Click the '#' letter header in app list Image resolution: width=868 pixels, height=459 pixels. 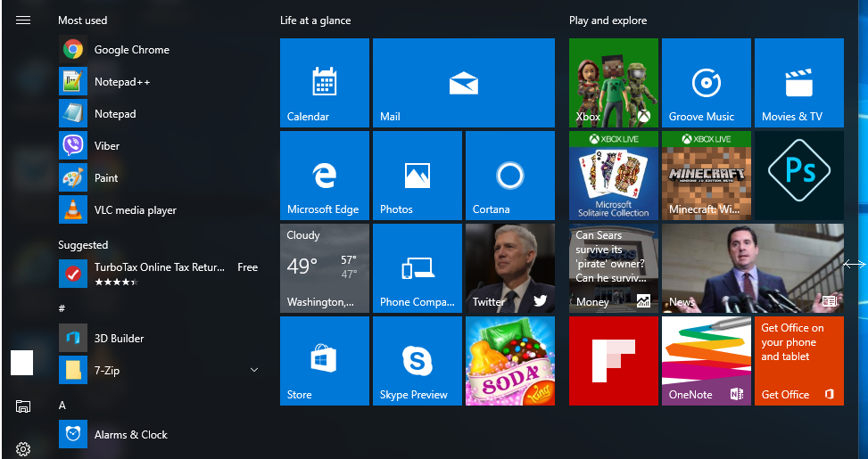tap(62, 308)
